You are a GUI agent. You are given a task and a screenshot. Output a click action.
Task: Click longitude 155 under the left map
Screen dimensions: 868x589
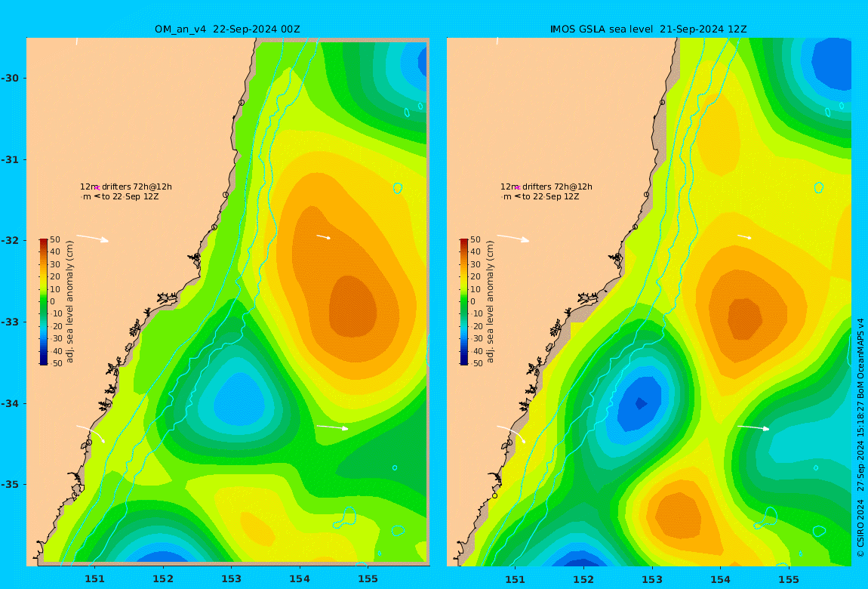(368, 579)
